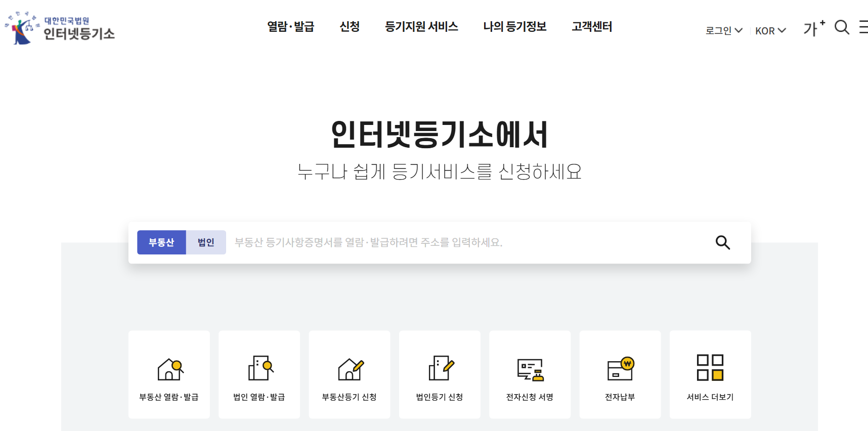Focus the address search input field
Viewport: 868px width, 431px height.
468,242
